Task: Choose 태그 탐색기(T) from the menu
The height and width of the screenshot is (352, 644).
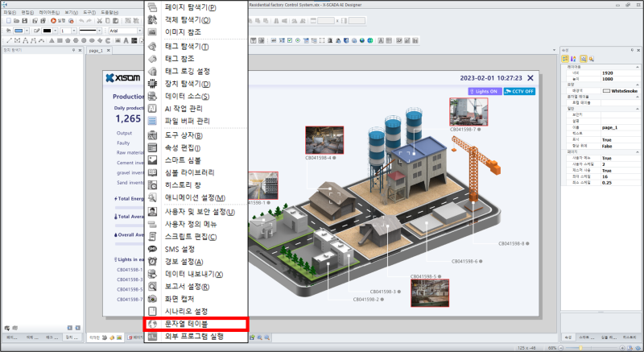Action: (196, 47)
